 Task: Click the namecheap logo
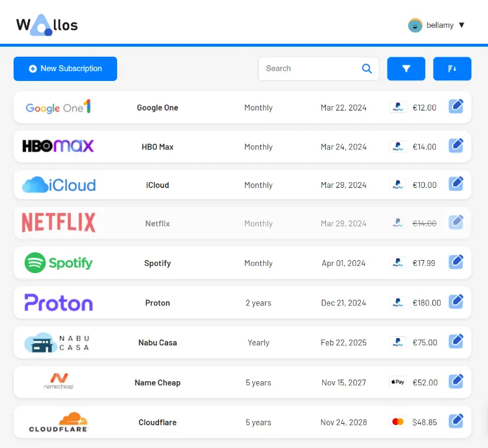click(59, 381)
